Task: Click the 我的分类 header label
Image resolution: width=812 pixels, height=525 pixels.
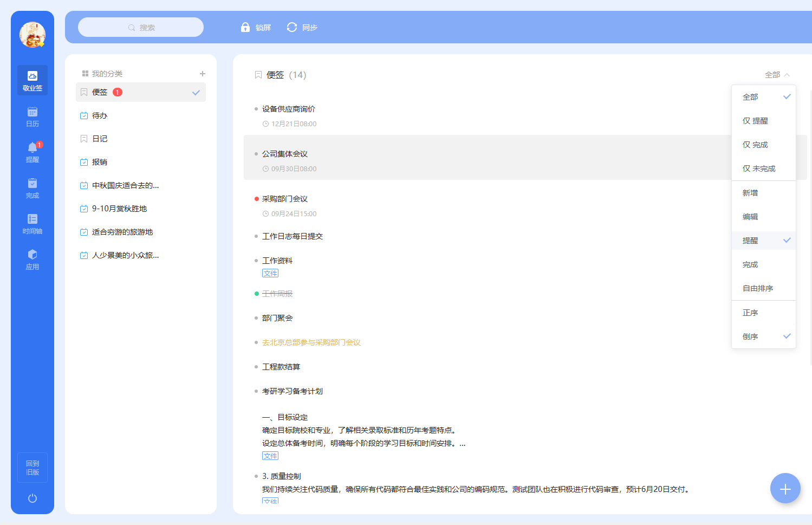Action: 107,74
